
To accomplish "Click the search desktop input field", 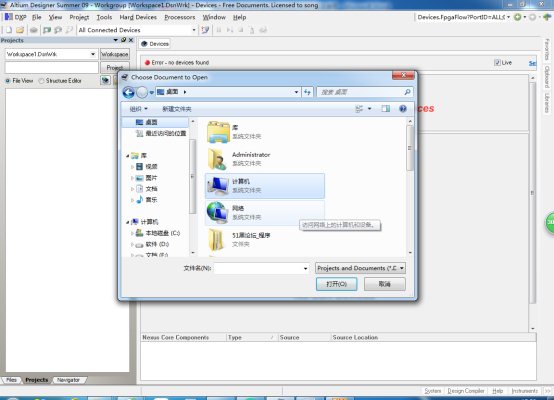I will point(364,92).
